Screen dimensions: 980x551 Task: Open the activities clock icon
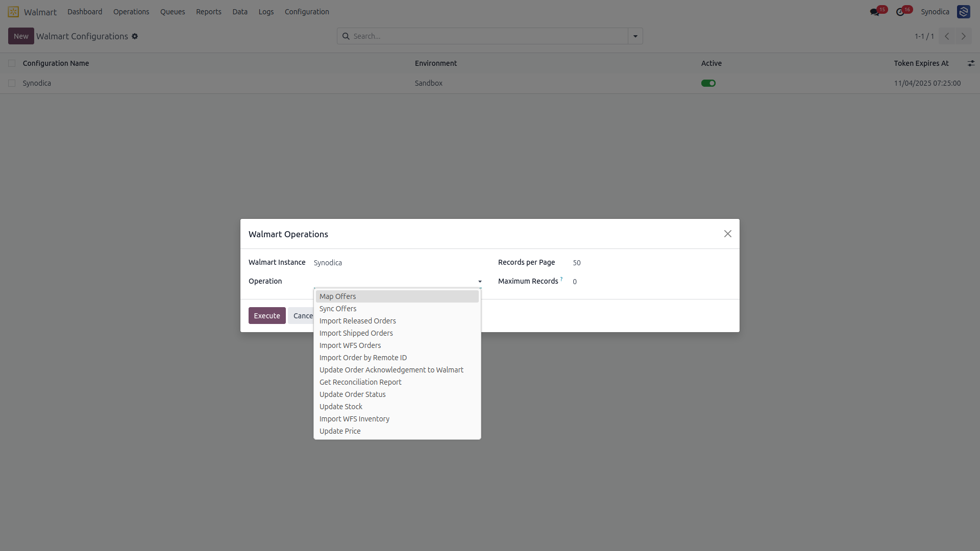pos(900,12)
